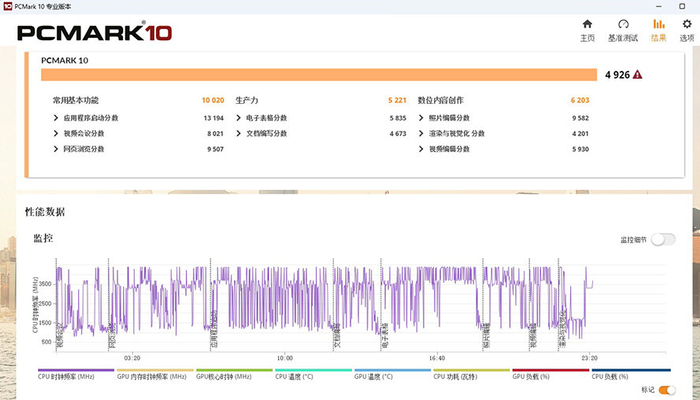Image resolution: width=700 pixels, height=400 pixels.
Task: Open the 基准测试 benchmark gauge icon
Action: point(623,24)
